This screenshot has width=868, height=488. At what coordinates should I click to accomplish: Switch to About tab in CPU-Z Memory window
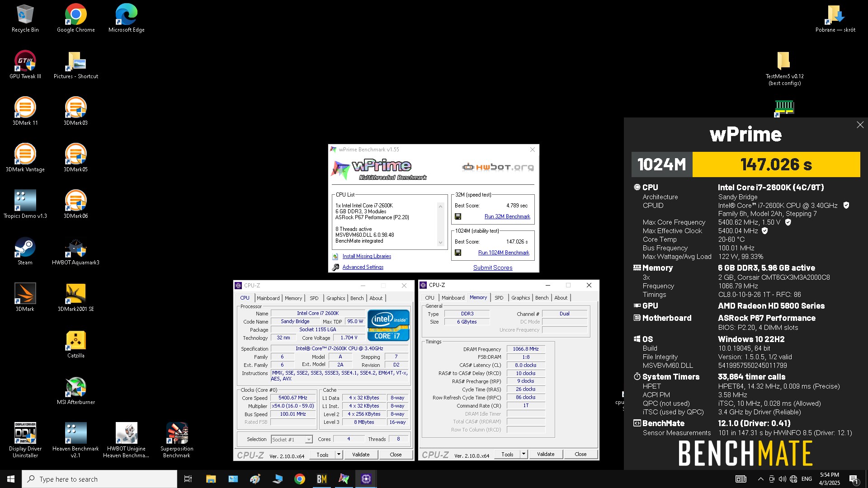561,298
